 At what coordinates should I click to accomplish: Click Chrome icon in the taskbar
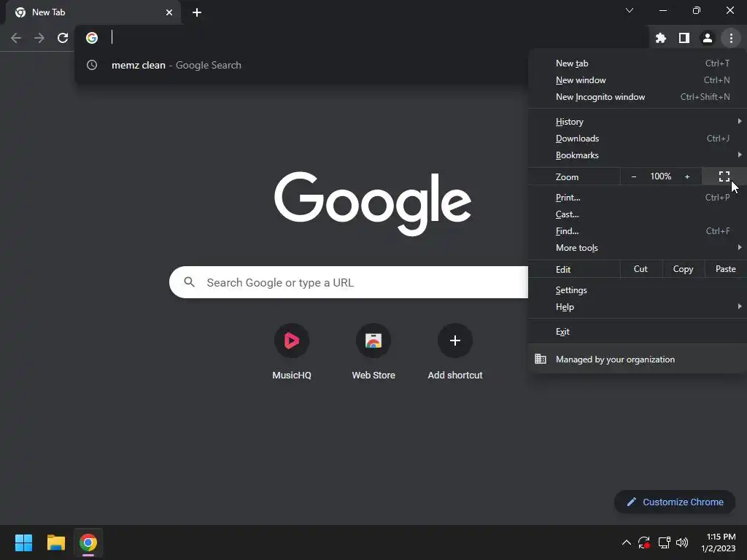click(88, 542)
